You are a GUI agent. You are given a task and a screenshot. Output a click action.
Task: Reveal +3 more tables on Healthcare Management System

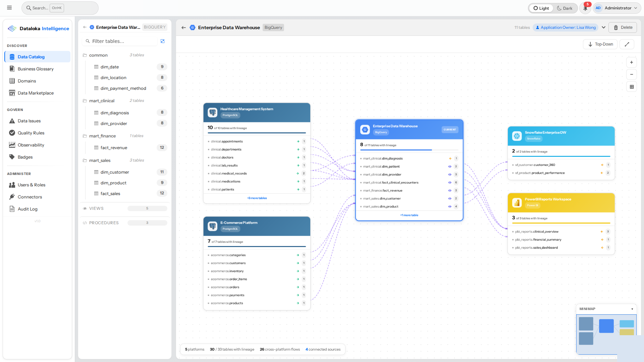tap(257, 198)
